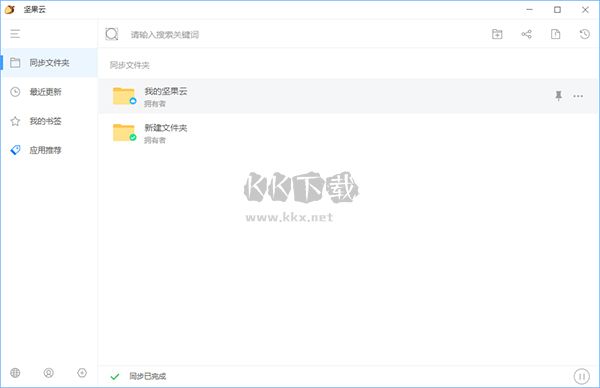This screenshot has height=388, width=600.
Task: Click the star icon beside 我的书签
Action: coord(15,121)
